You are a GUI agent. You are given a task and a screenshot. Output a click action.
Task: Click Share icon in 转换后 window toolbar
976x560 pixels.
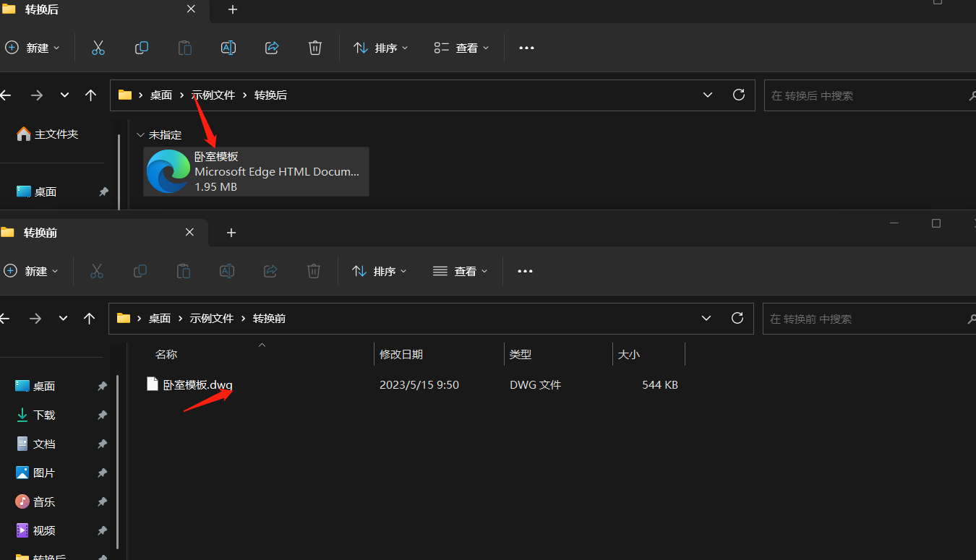tap(272, 48)
